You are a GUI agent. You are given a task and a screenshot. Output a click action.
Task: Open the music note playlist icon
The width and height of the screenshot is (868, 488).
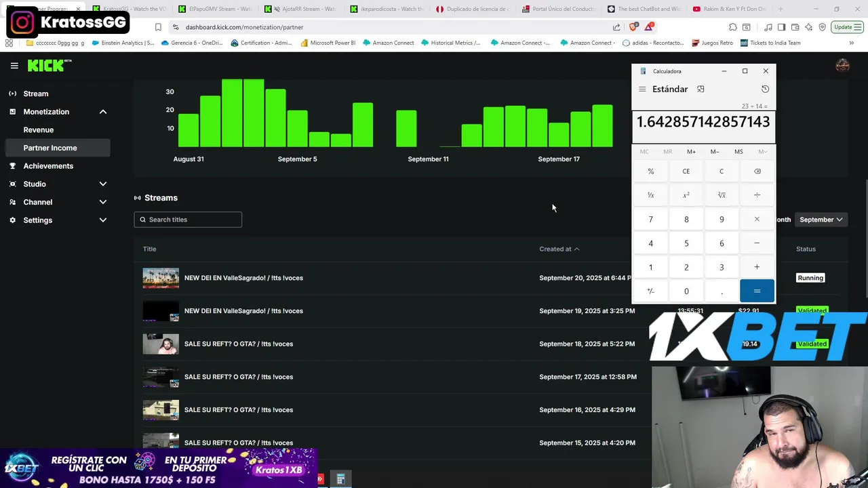[x=768, y=27]
